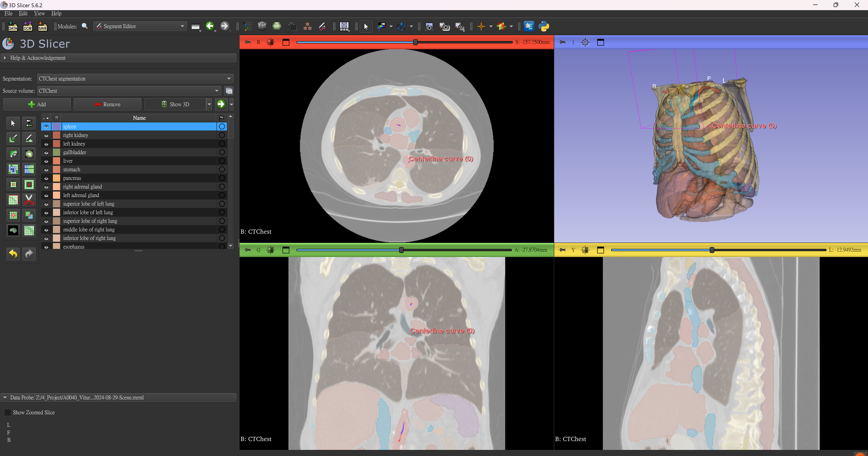Image resolution: width=868 pixels, height=456 pixels.
Task: Open the Python console icon
Action: pyautogui.click(x=544, y=26)
